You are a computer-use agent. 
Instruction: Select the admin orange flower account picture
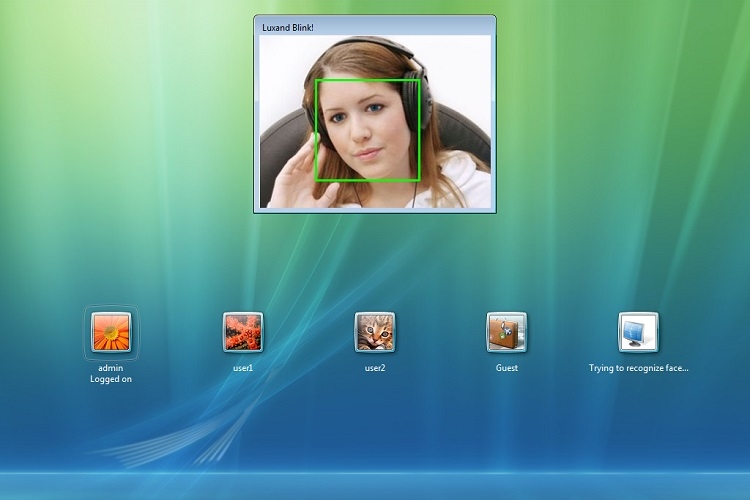pos(111,332)
